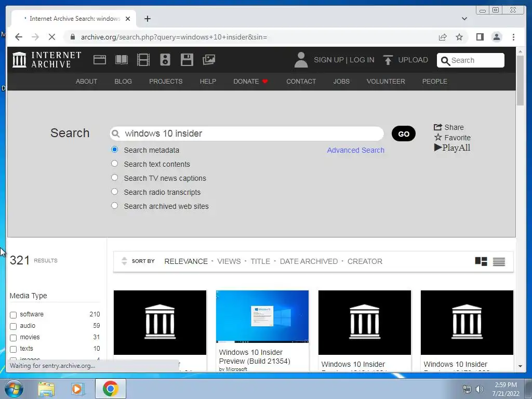The width and height of the screenshot is (532, 399).
Task: Bookmark this page with star
Action: 459,37
